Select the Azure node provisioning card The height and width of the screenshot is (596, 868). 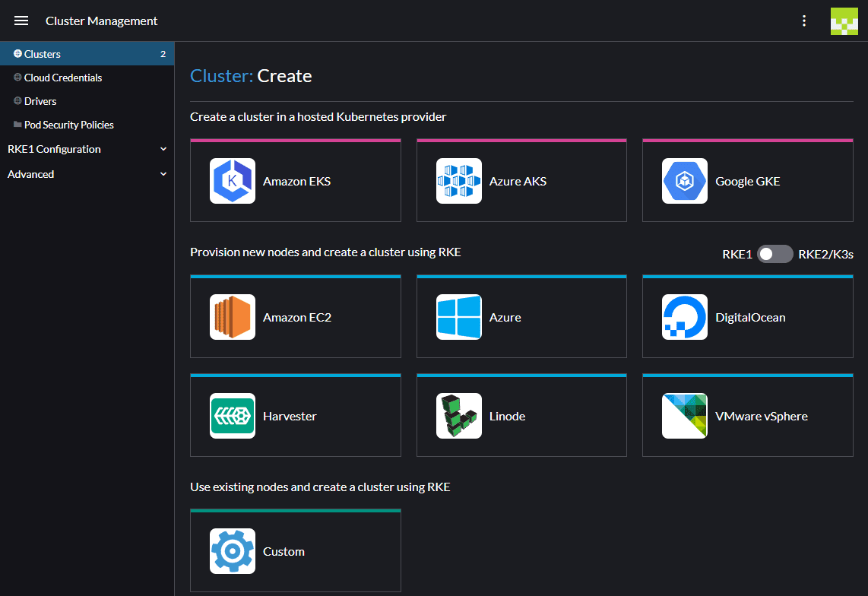point(521,317)
